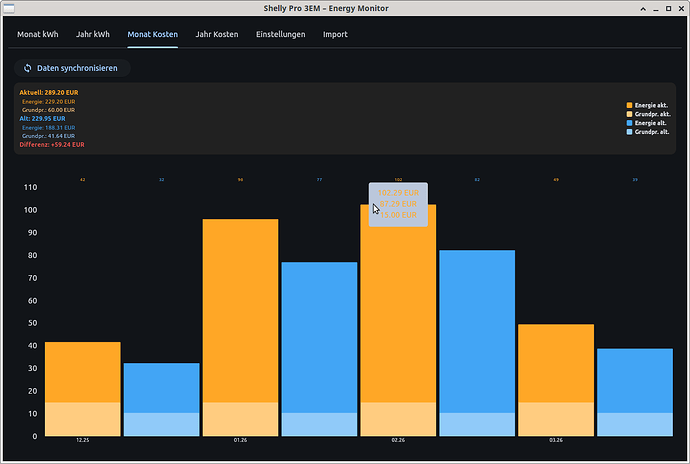Click the Daten synchronisieren button

point(72,68)
